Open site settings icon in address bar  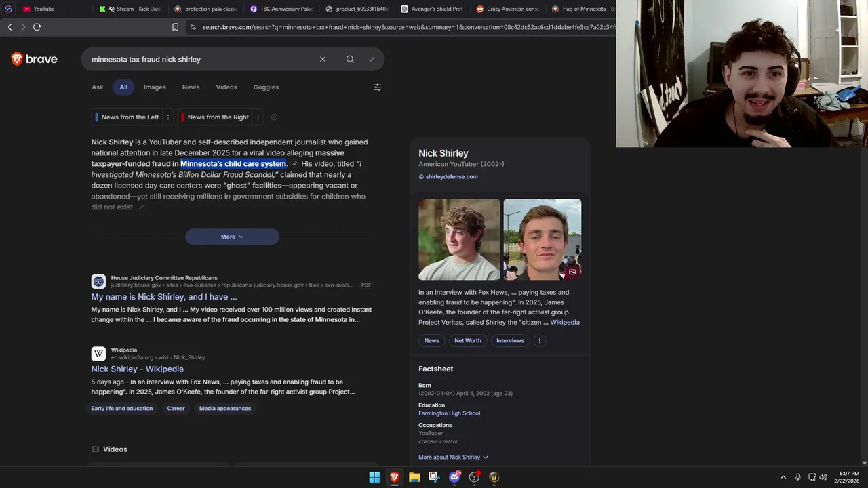[x=193, y=27]
